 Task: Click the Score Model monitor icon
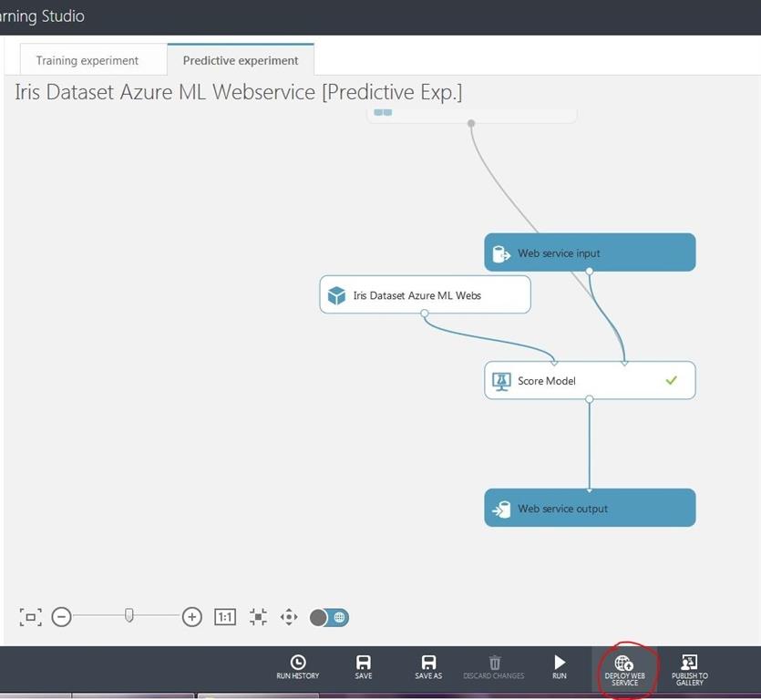[501, 381]
